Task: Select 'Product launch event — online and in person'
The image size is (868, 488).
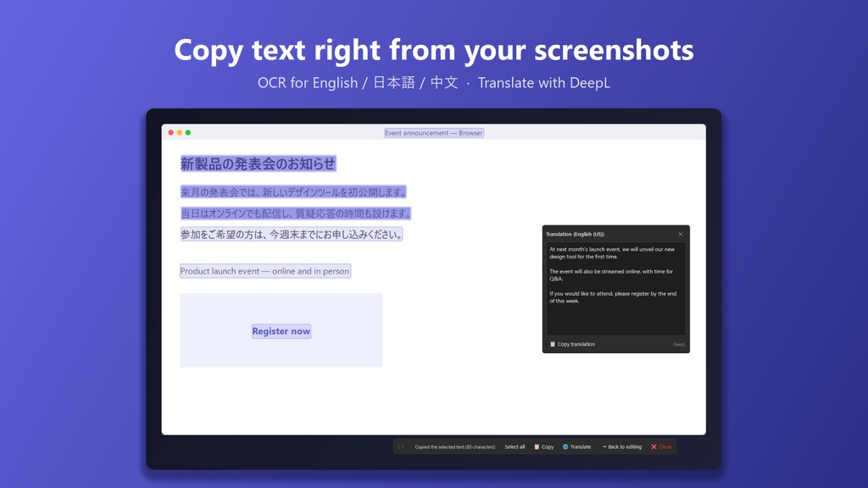Action: click(x=265, y=271)
